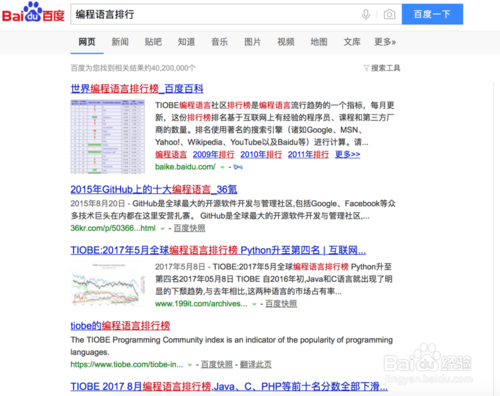Expand dropdown arrow next to 36kr.com URL

[x=163, y=229]
